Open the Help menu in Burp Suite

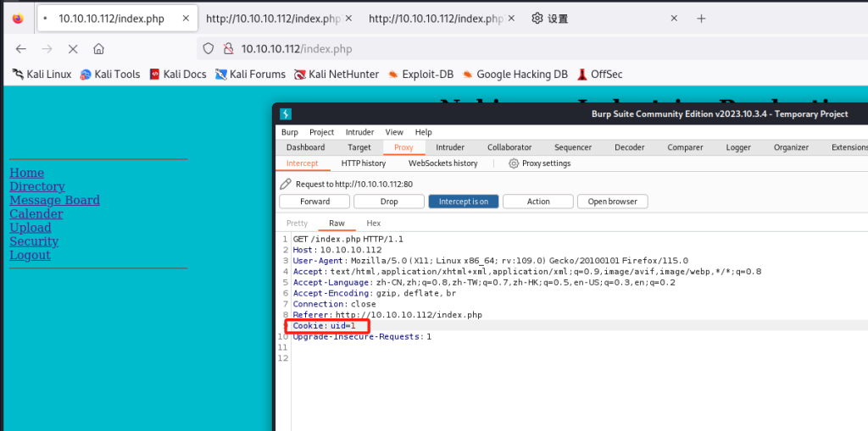424,132
